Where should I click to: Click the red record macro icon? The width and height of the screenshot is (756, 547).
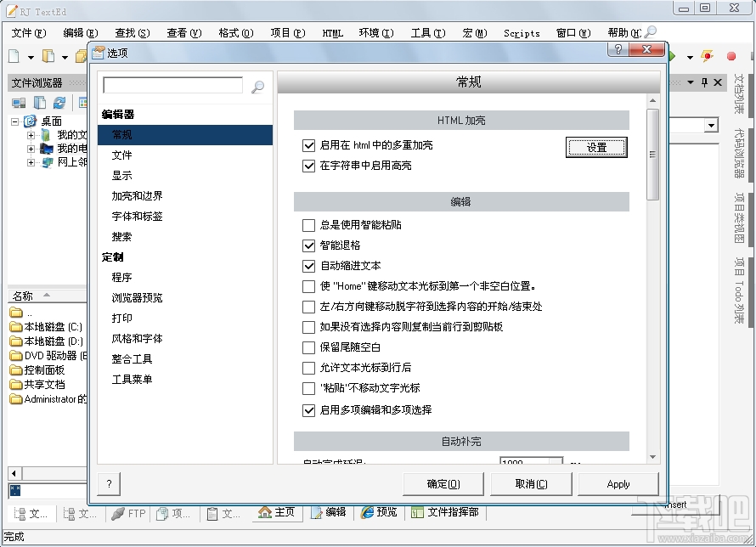731,56
